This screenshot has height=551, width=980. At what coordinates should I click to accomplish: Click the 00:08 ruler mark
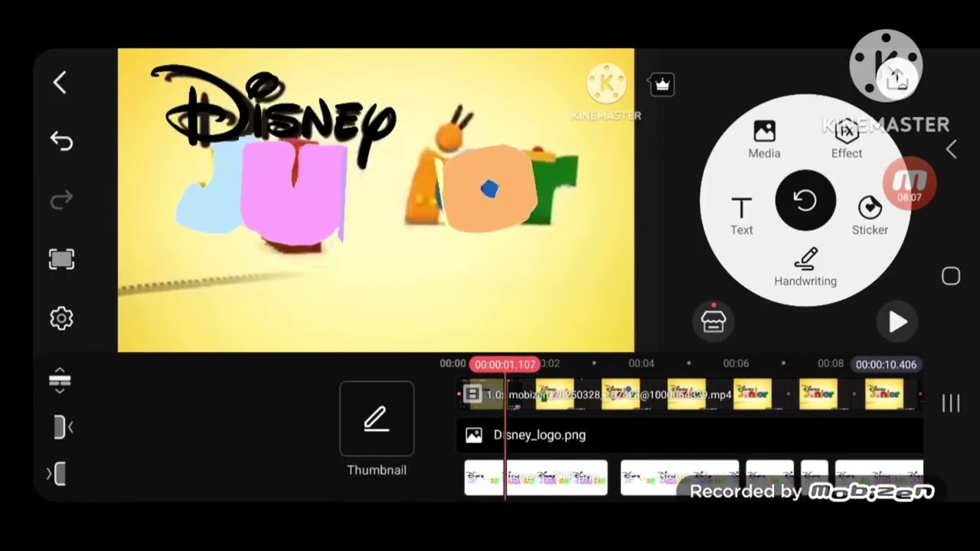coord(831,364)
